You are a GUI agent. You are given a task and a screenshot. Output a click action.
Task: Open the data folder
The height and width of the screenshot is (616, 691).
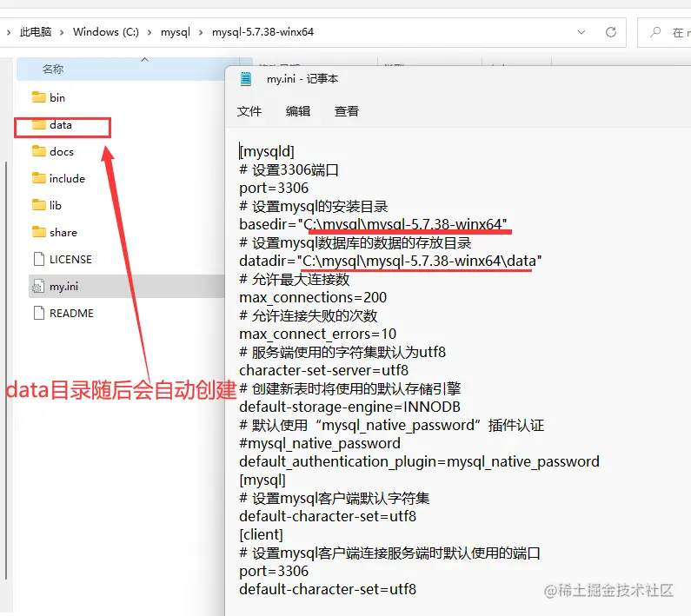coord(52,125)
